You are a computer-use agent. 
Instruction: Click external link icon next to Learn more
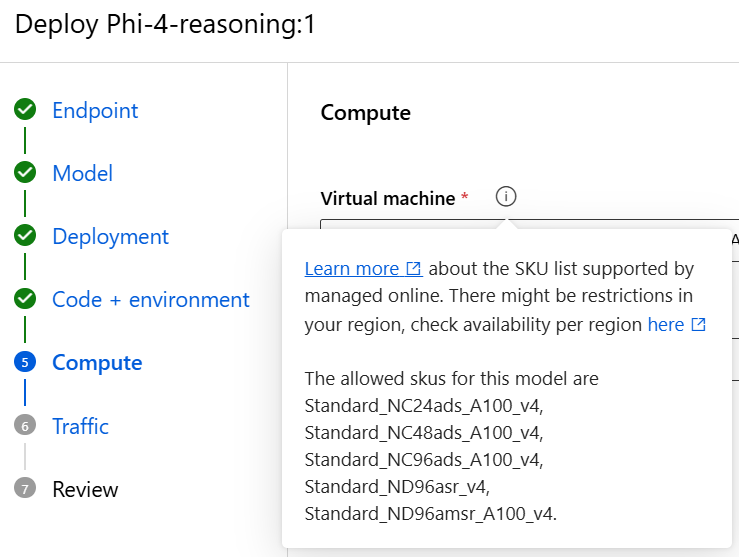tap(413, 269)
